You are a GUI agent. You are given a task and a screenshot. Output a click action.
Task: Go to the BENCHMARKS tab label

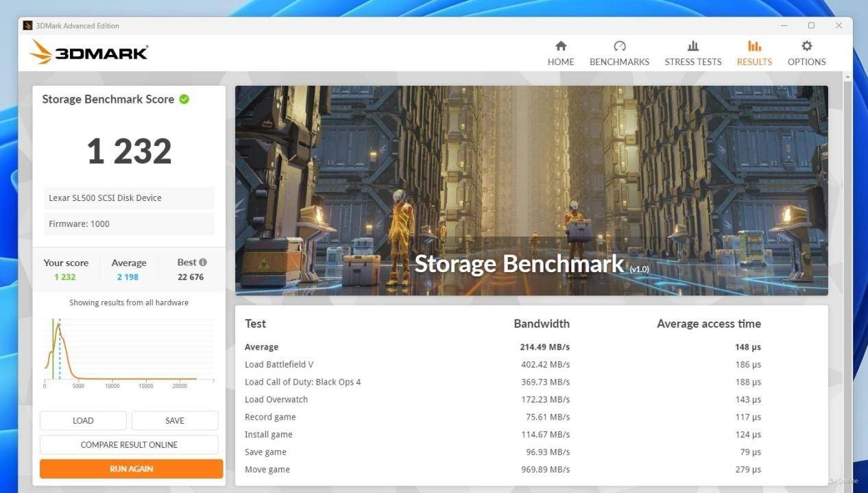[x=619, y=62]
